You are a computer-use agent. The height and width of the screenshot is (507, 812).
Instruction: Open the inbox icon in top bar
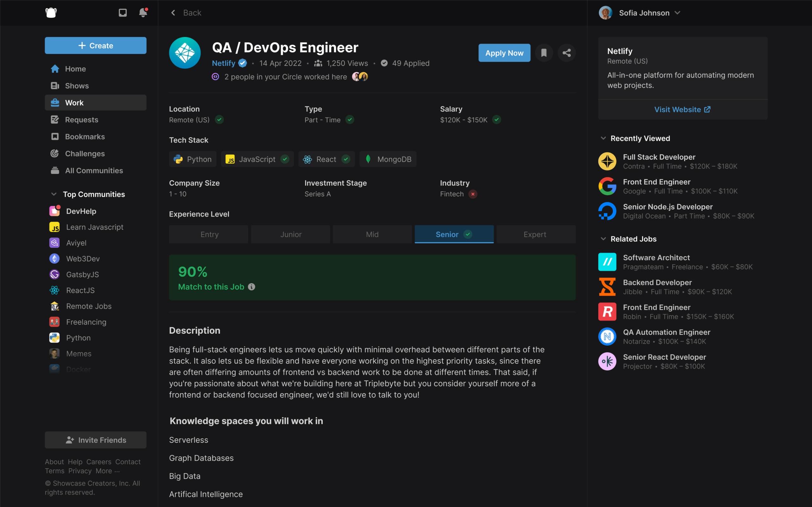[123, 13]
